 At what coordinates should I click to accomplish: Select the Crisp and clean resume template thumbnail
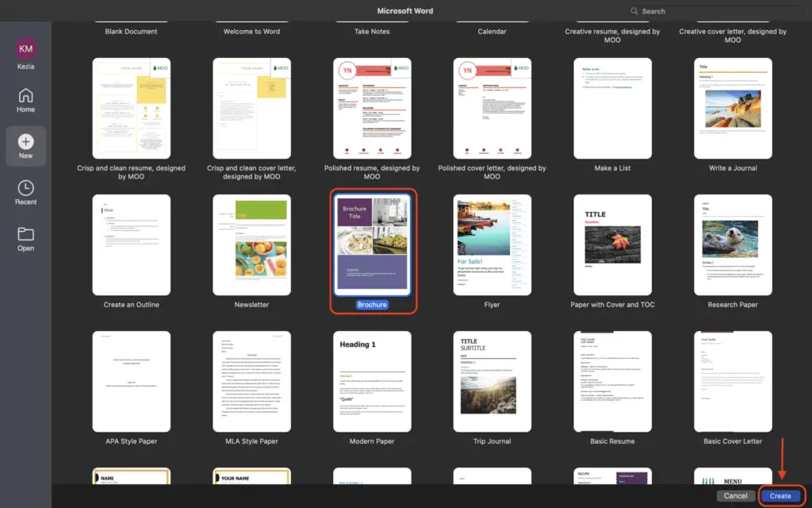[132, 108]
